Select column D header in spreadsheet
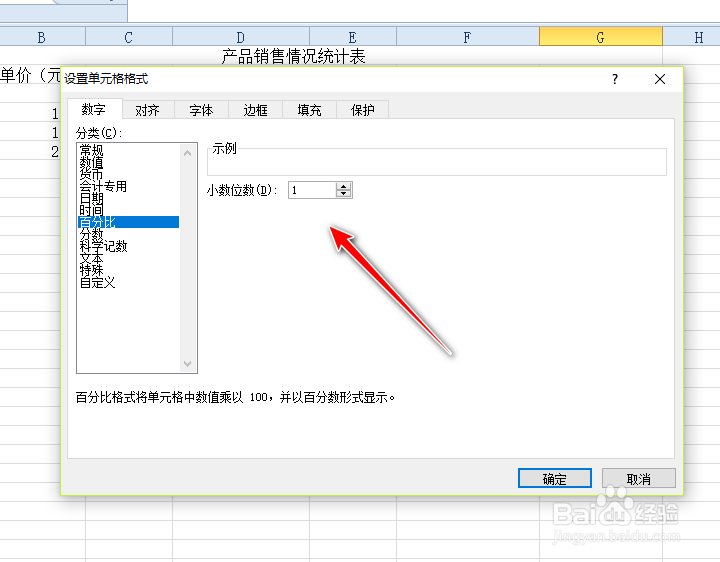 [241, 37]
